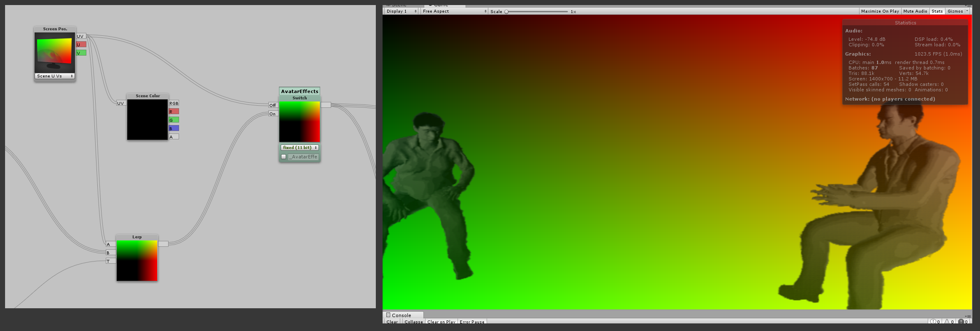980x331 pixels.
Task: Open the Scene U Vs dropdown on Screen Pos.
Action: [x=55, y=76]
